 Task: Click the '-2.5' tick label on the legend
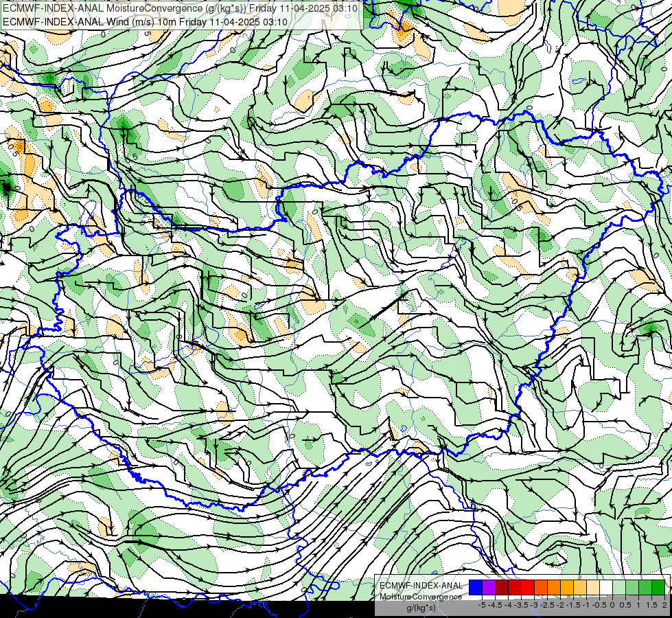[547, 605]
